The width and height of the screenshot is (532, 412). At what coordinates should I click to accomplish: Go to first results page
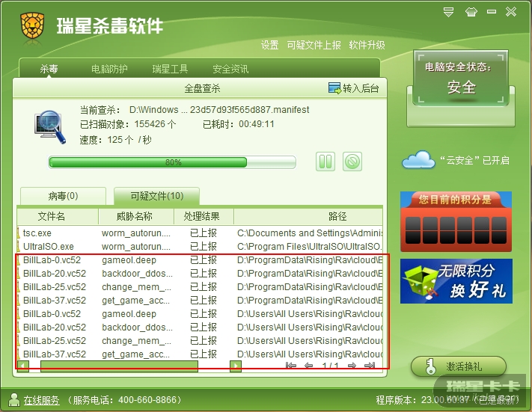point(291,366)
